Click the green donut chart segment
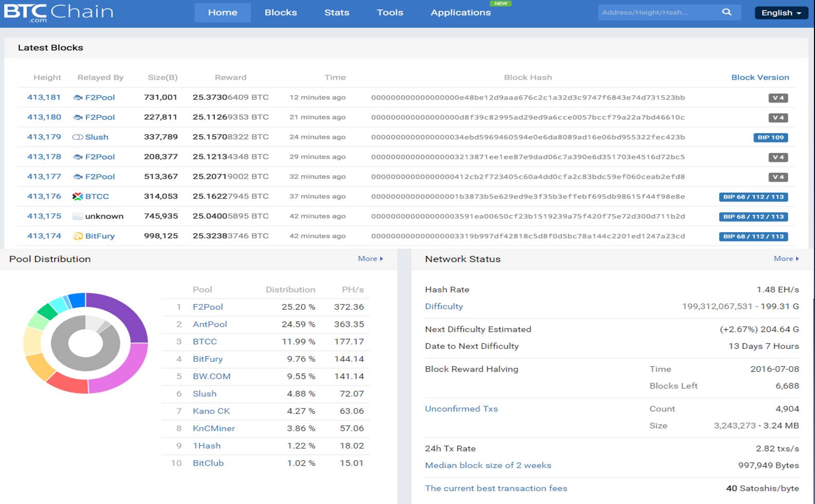The image size is (815, 504). (x=48, y=311)
